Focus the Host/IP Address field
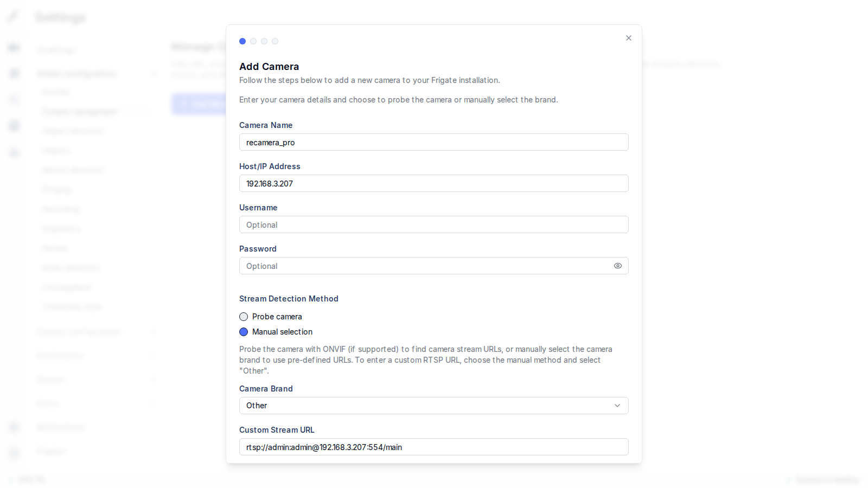This screenshot has height=488, width=868. pyautogui.click(x=434, y=183)
